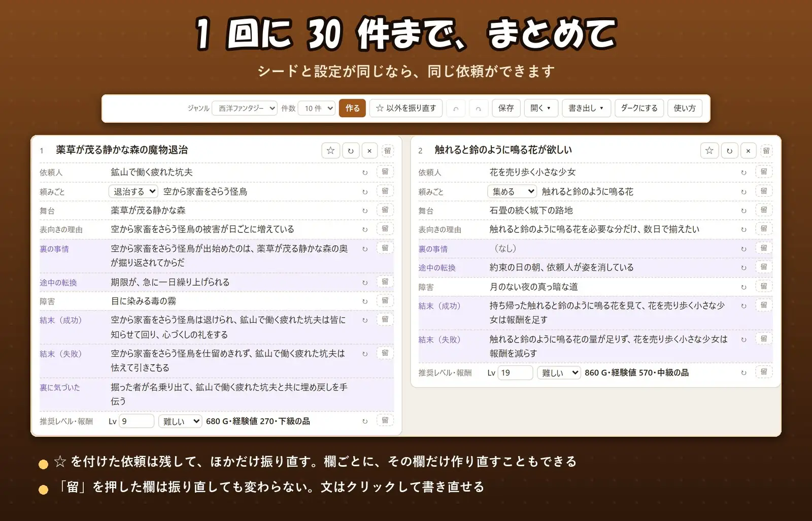Screen dimensions: 812x521
Task: Reroll 表向きの理由 row in quest 1
Action: click(x=365, y=229)
